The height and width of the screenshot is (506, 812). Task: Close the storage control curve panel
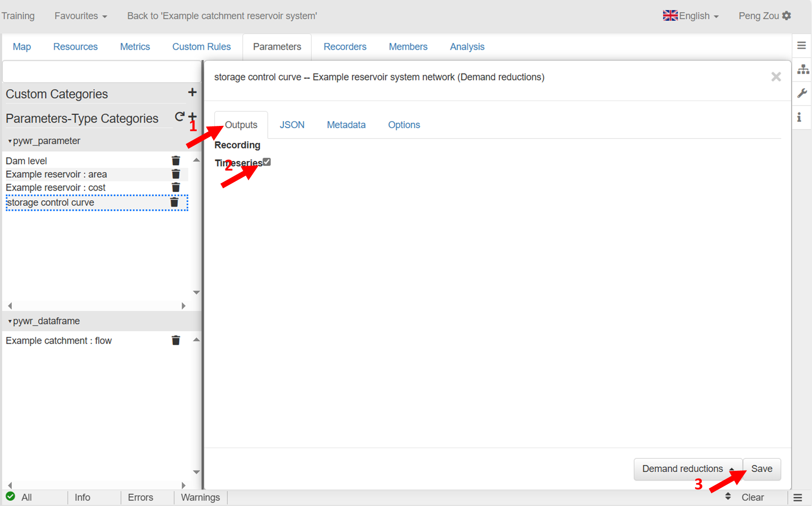coord(776,77)
